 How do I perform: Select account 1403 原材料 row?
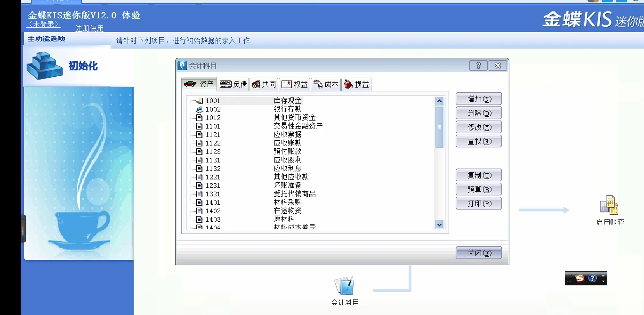click(284, 219)
